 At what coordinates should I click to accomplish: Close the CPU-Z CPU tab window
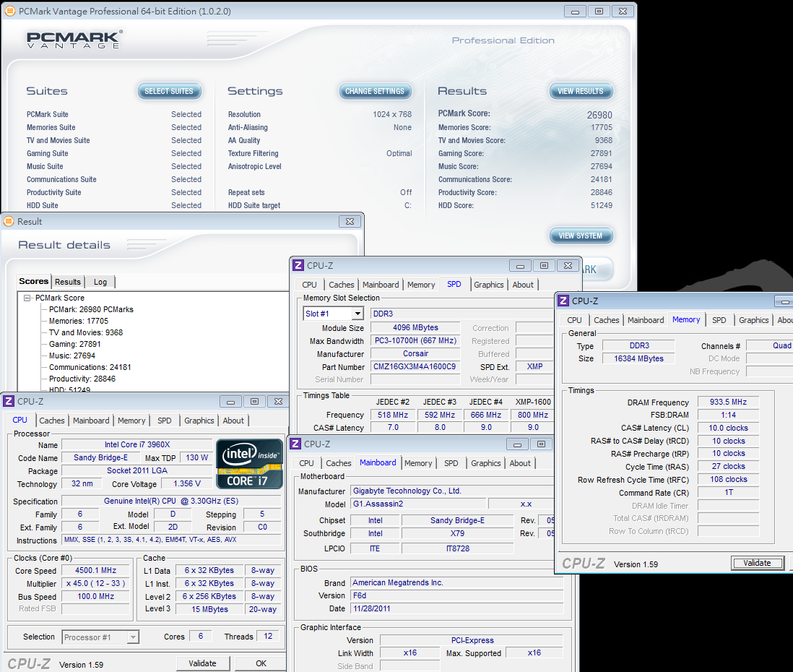click(x=278, y=401)
